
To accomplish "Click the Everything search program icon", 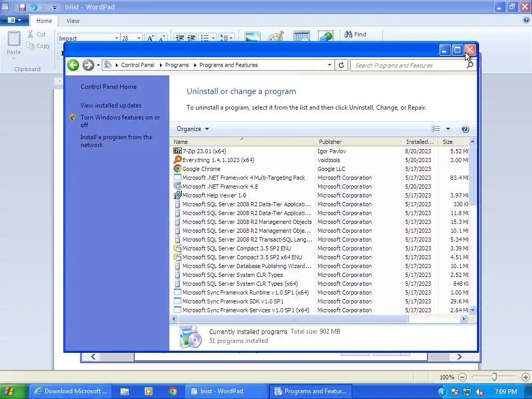I will (x=178, y=160).
